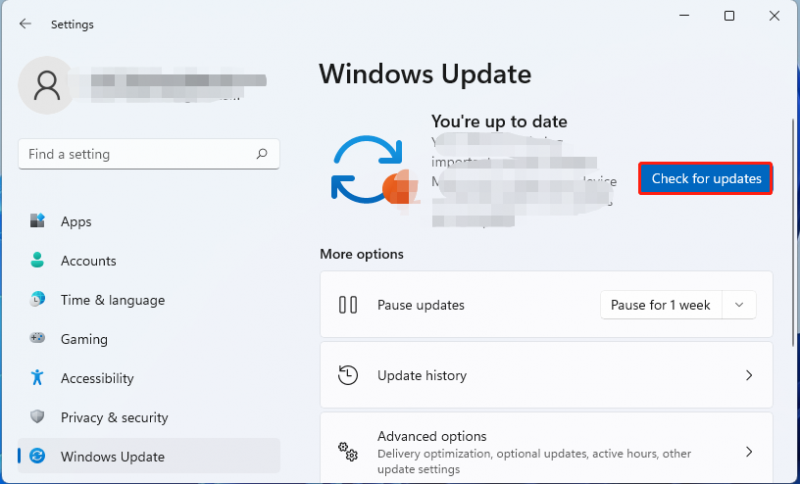Open Update history chevron

click(x=748, y=375)
